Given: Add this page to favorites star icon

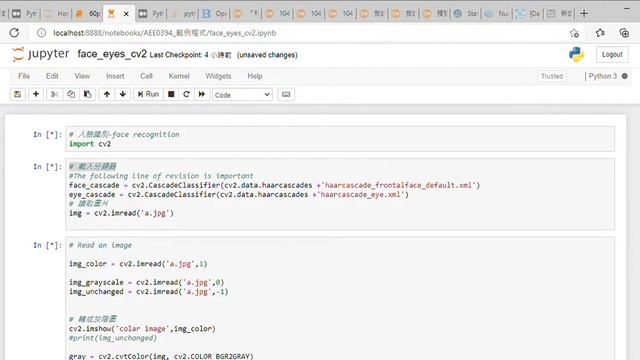Looking at the screenshot, I should point(574,33).
